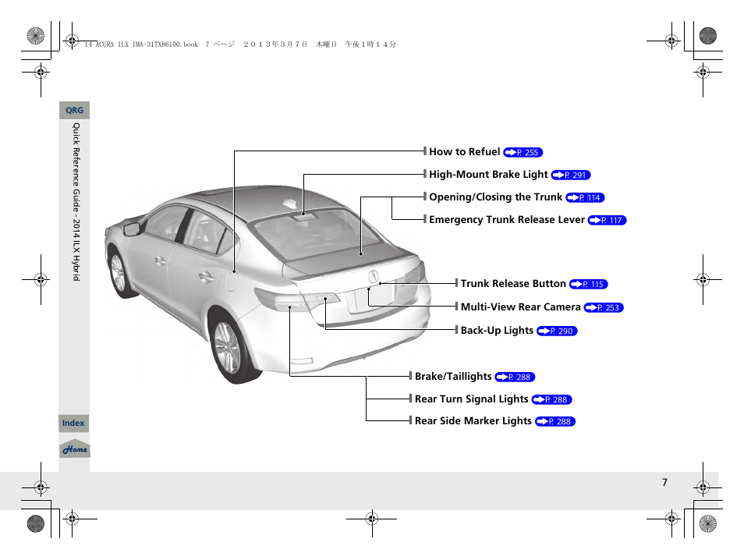Follow the P. 255 refuel page link
The image size is (744, 560).
[x=523, y=152]
